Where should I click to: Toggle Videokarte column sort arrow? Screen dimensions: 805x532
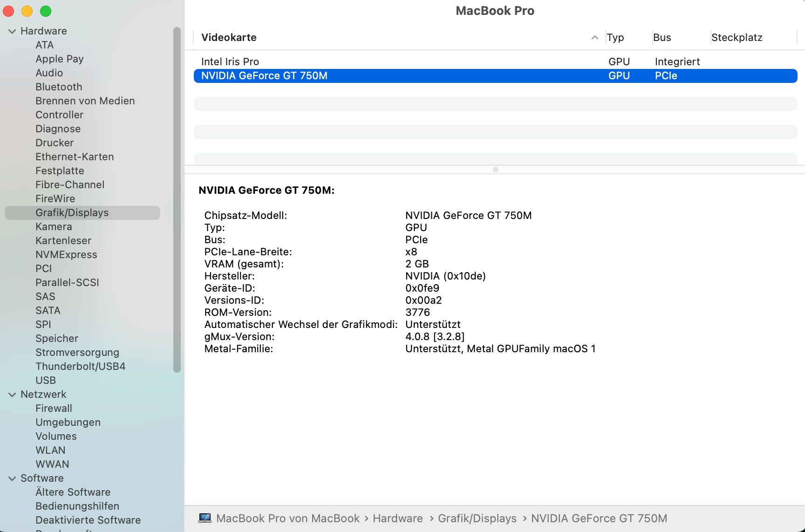point(594,37)
